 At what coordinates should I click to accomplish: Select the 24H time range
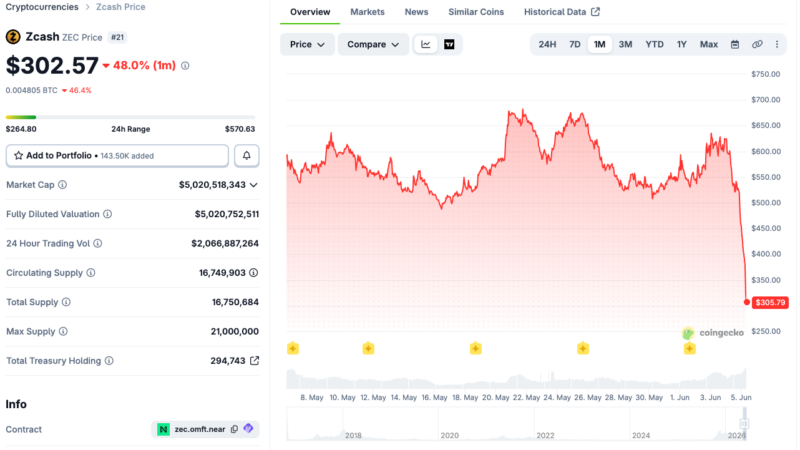pos(547,44)
